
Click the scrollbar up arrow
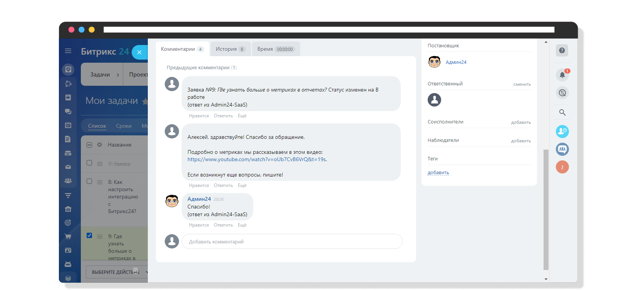point(546,42)
